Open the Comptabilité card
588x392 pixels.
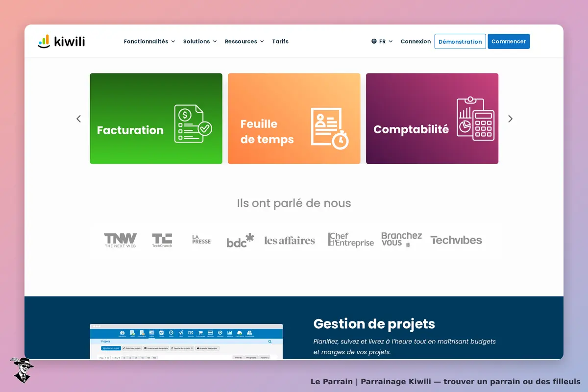coord(432,119)
